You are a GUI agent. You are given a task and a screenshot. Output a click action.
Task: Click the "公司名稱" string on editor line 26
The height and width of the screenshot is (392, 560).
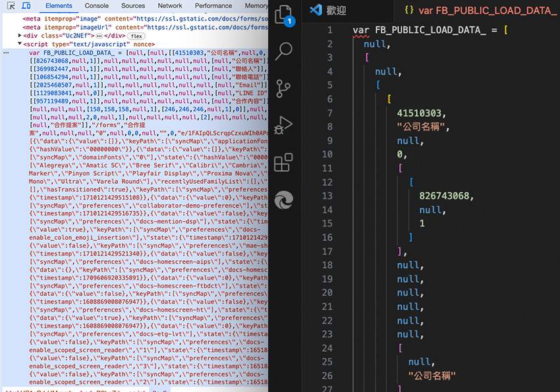(x=432, y=376)
